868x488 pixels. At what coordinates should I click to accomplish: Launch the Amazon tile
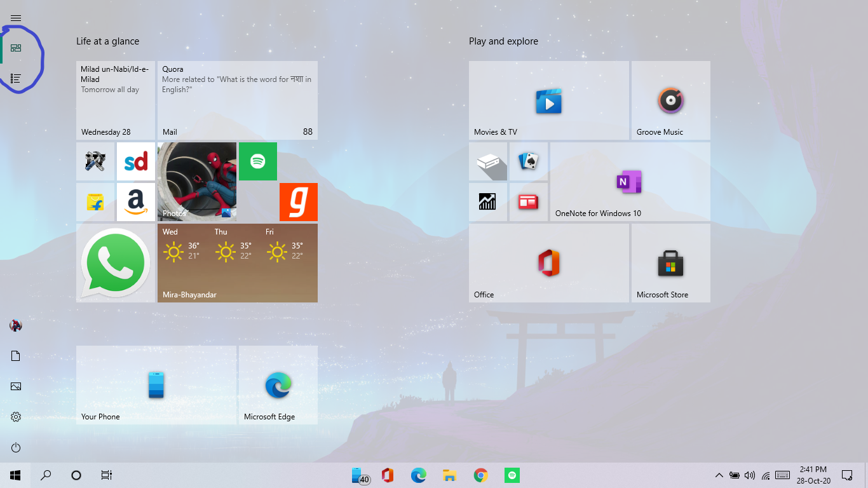click(x=136, y=202)
